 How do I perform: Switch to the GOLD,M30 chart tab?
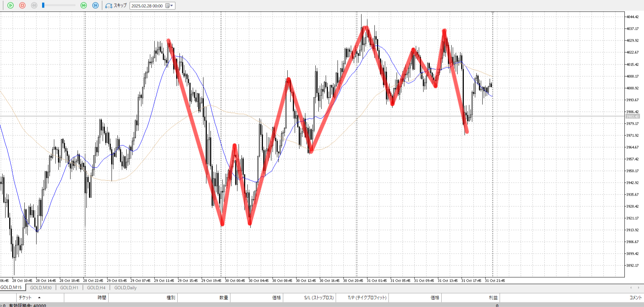pos(41,288)
